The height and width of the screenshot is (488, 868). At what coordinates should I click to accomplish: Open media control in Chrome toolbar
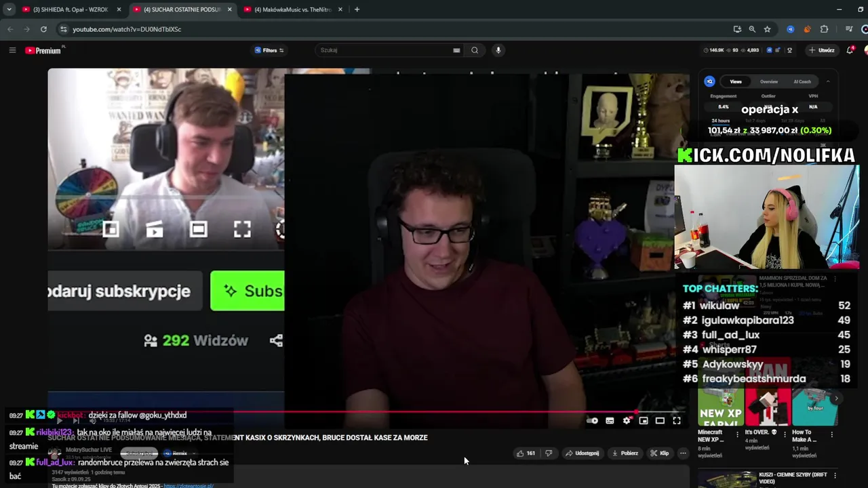point(849,29)
